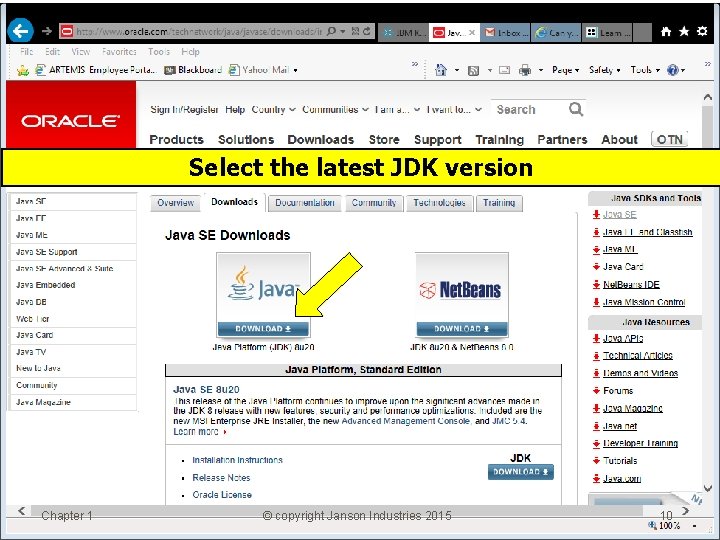720x540 pixels.
Task: Open the Page dropdown menu
Action: tap(565, 70)
